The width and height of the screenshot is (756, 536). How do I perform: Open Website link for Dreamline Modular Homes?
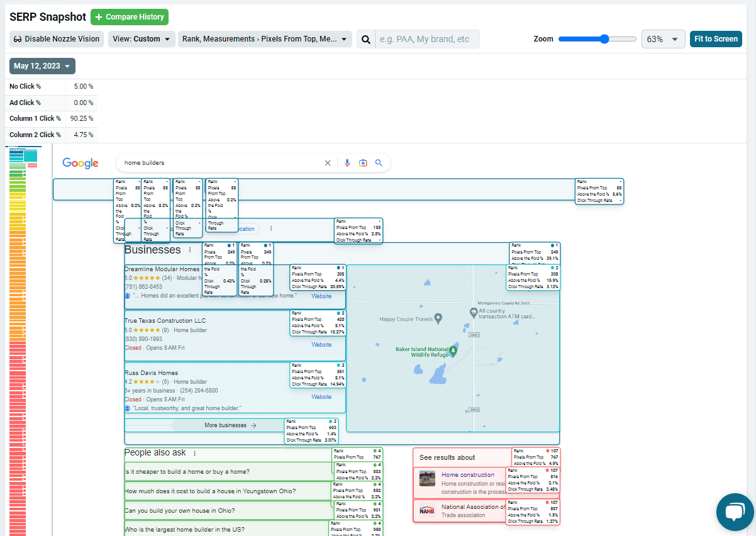(x=321, y=296)
